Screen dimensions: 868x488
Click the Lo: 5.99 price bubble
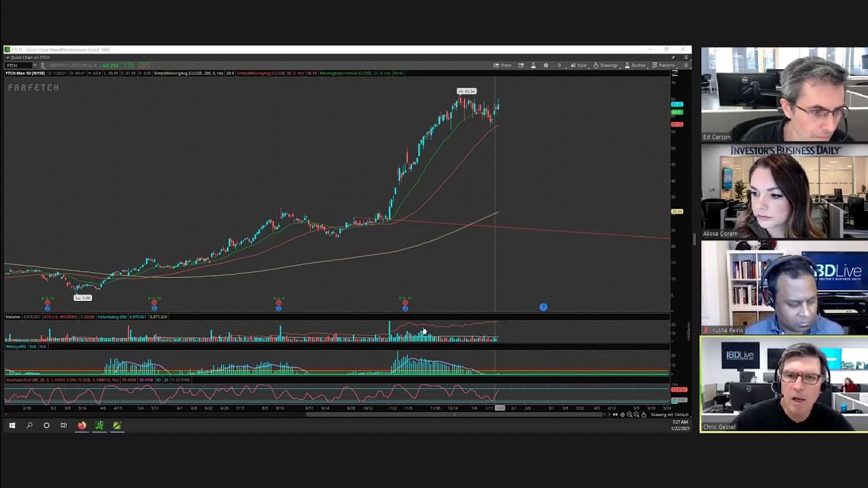pyautogui.click(x=83, y=298)
